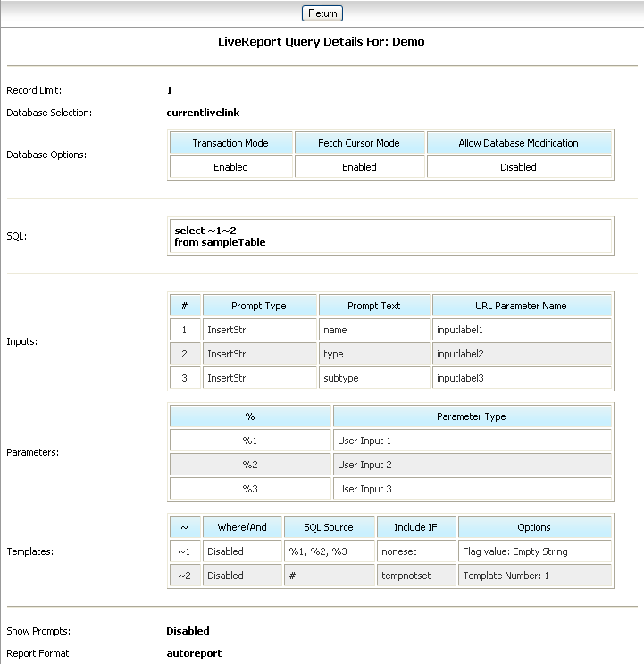Select the currentlivelink database value

(203, 113)
